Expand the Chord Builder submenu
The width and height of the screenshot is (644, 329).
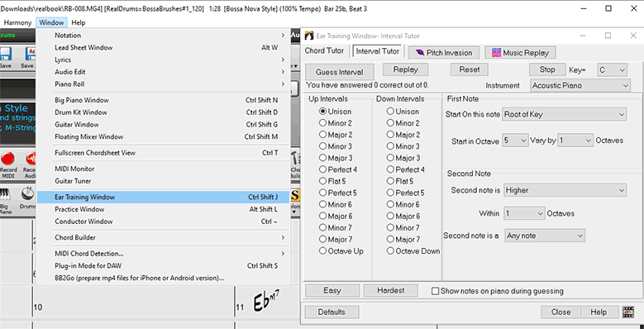(x=163, y=237)
